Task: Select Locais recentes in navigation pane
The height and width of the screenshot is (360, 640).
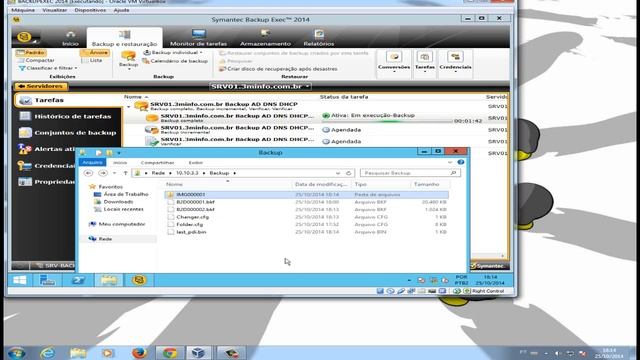Action: click(x=119, y=209)
